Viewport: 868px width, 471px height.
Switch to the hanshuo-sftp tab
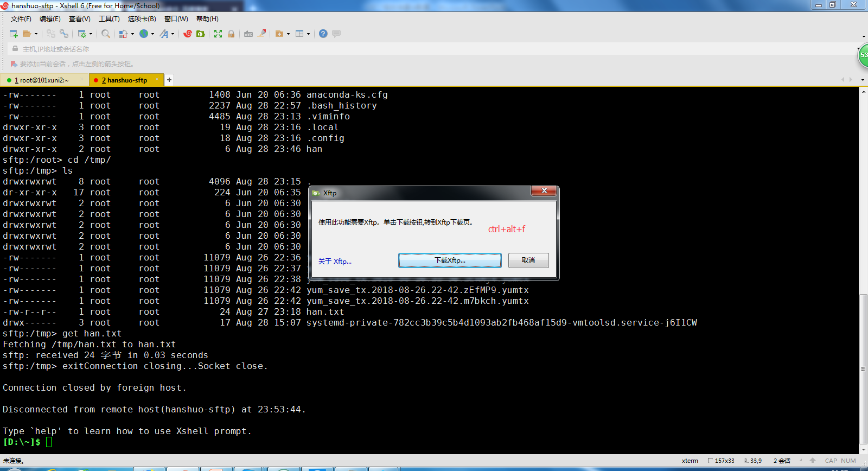click(x=124, y=80)
